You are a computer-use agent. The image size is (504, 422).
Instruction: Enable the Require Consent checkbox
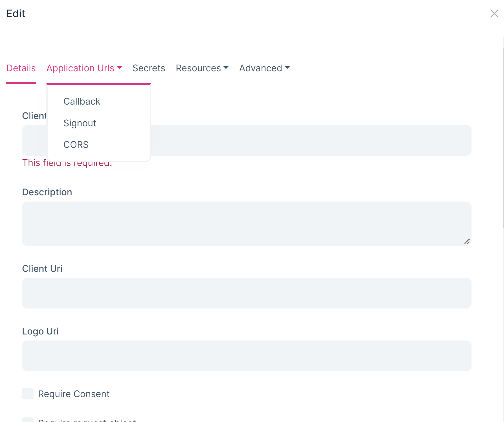tap(28, 394)
